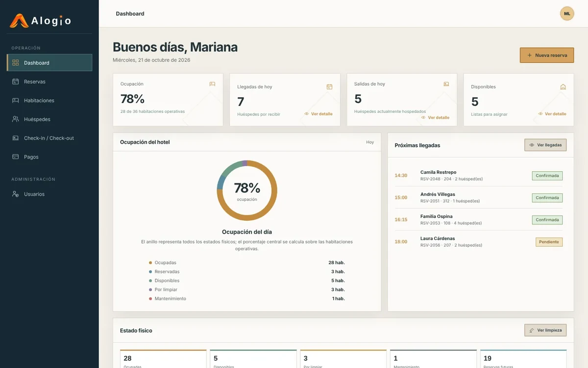Select Laura Cárdenas arrival row
The image size is (588, 368).
click(x=479, y=242)
